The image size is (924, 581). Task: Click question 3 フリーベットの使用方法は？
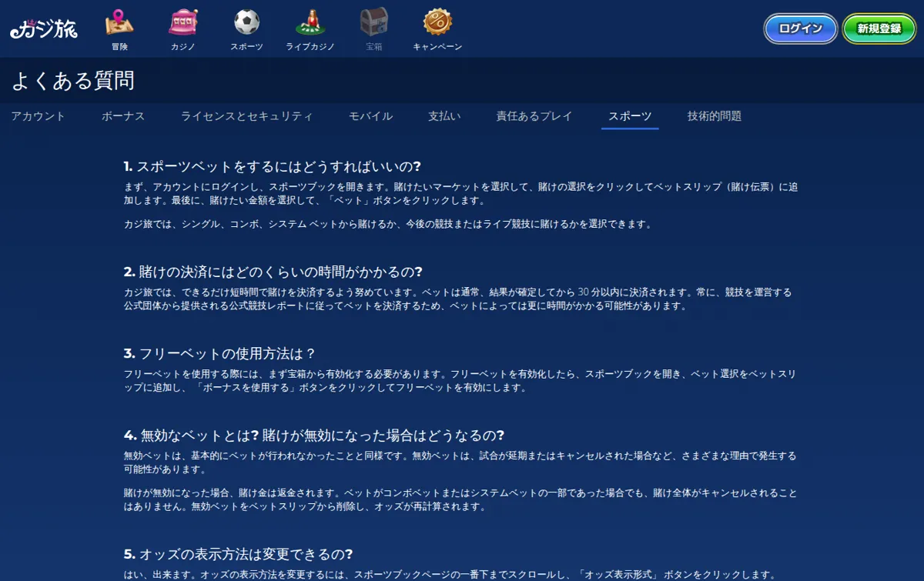[x=219, y=353]
